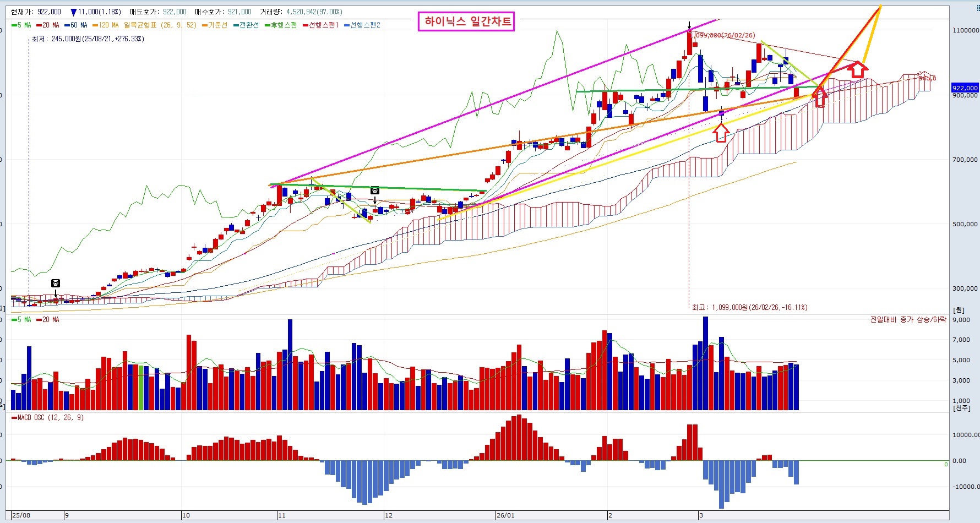Select the 5 MA legend in the price chart

pyautogui.click(x=21, y=25)
